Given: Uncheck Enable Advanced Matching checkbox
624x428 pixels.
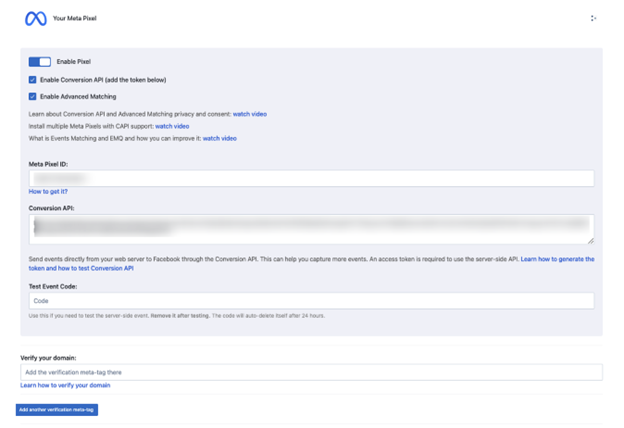Looking at the screenshot, I should click(x=32, y=96).
